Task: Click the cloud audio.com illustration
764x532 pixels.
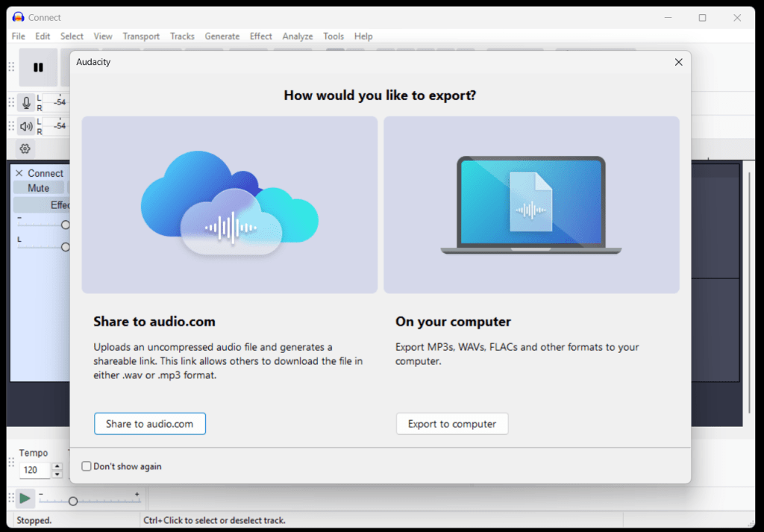Action: point(230,204)
